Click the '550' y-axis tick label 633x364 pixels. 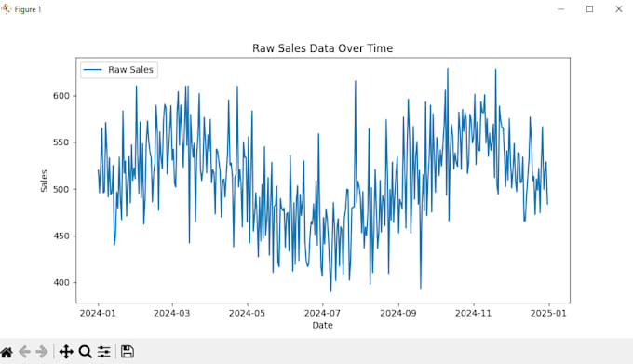(61, 142)
